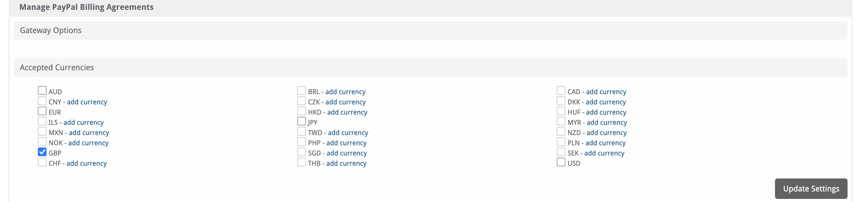Click add currency link next to CNY
868x202 pixels.
[87, 102]
